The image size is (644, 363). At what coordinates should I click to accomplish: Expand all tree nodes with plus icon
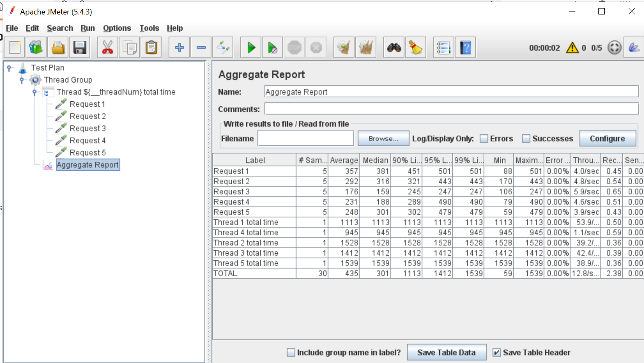(x=179, y=47)
